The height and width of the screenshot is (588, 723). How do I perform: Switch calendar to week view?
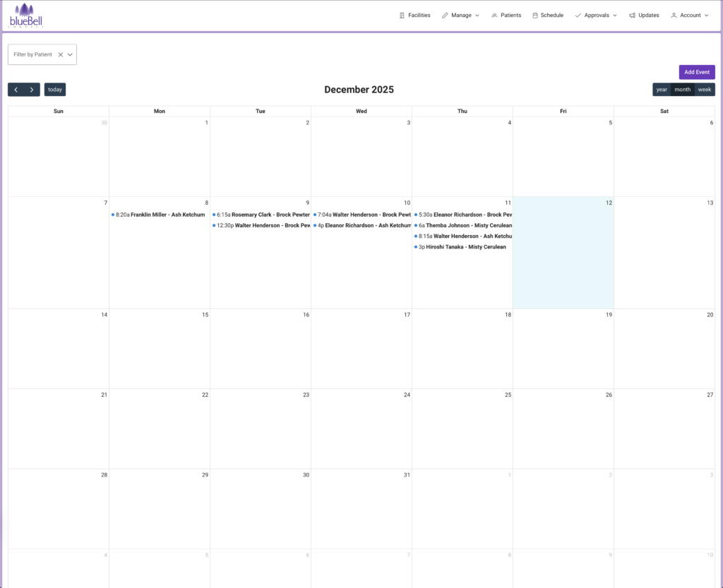pos(705,90)
